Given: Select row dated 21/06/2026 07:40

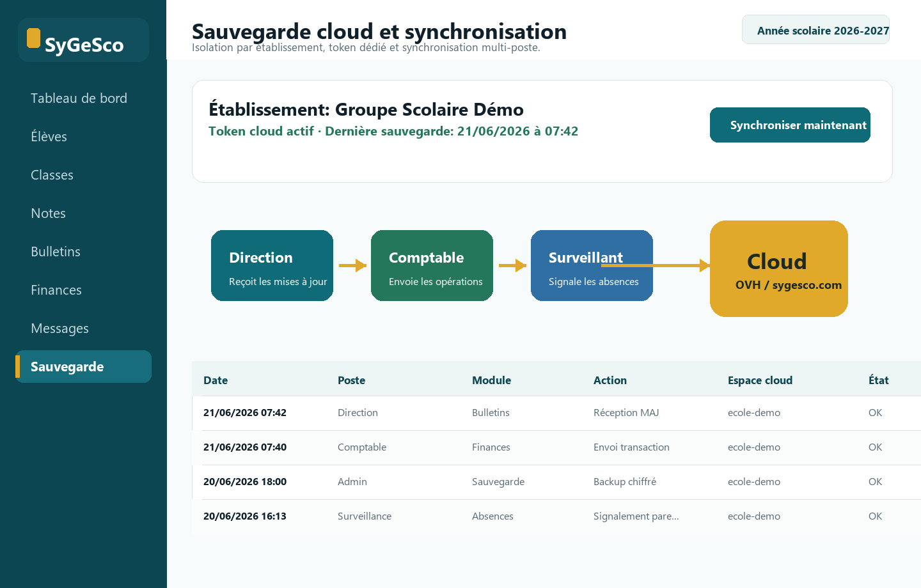Looking at the screenshot, I should (x=556, y=447).
